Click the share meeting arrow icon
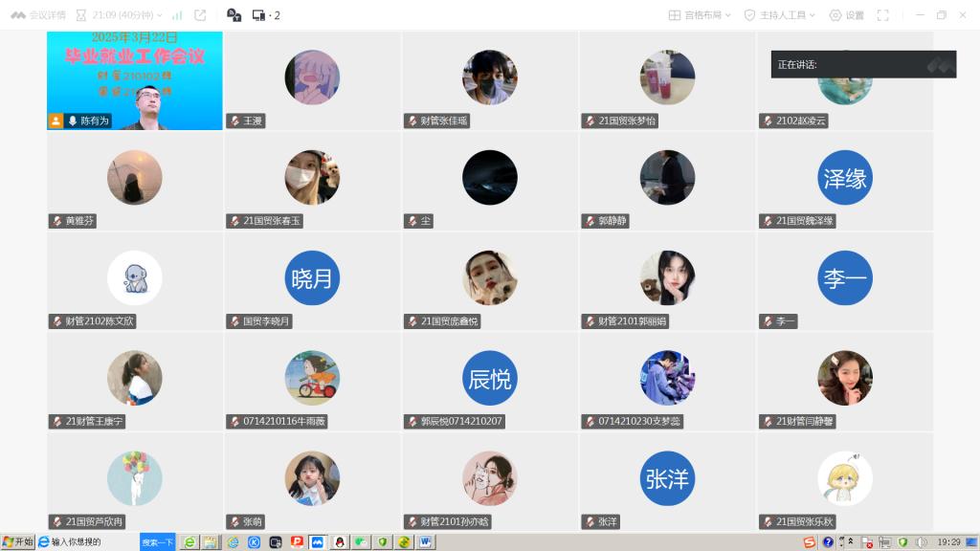This screenshot has width=980, height=551. coord(200,15)
